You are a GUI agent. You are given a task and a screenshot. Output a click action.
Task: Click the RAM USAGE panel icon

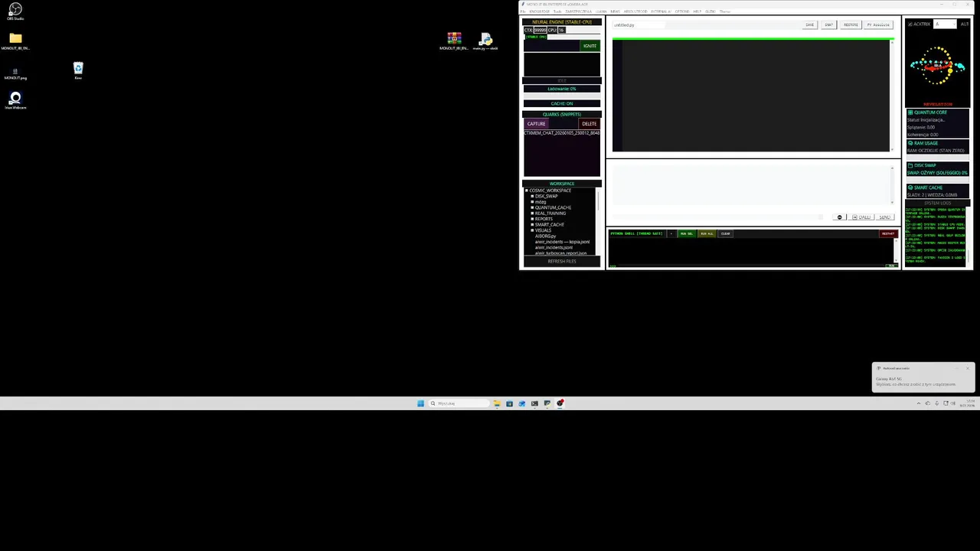pyautogui.click(x=910, y=143)
